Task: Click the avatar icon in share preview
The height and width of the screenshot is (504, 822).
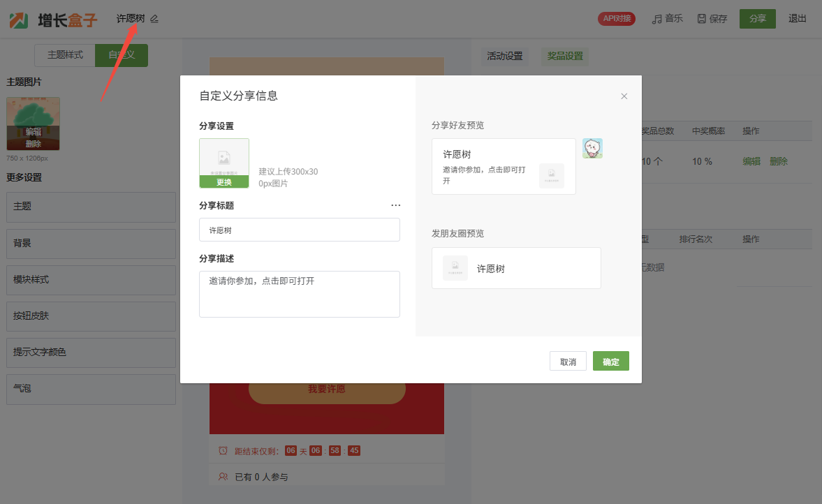Action: [x=592, y=148]
